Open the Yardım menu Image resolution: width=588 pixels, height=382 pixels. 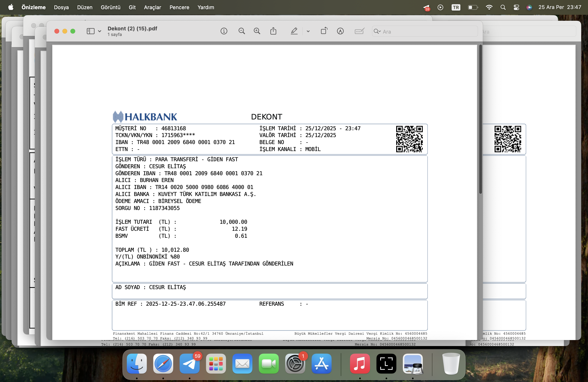(206, 7)
